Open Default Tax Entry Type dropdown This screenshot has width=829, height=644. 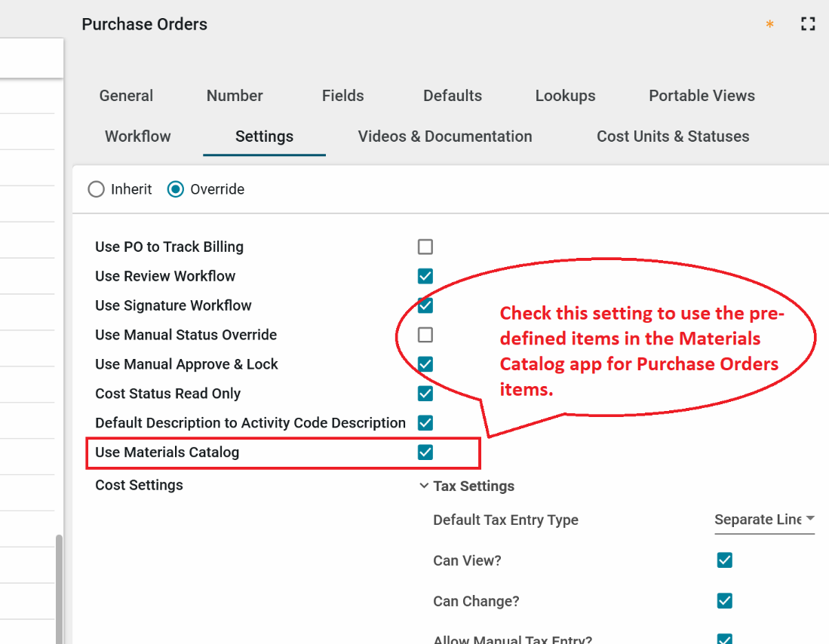pos(764,520)
